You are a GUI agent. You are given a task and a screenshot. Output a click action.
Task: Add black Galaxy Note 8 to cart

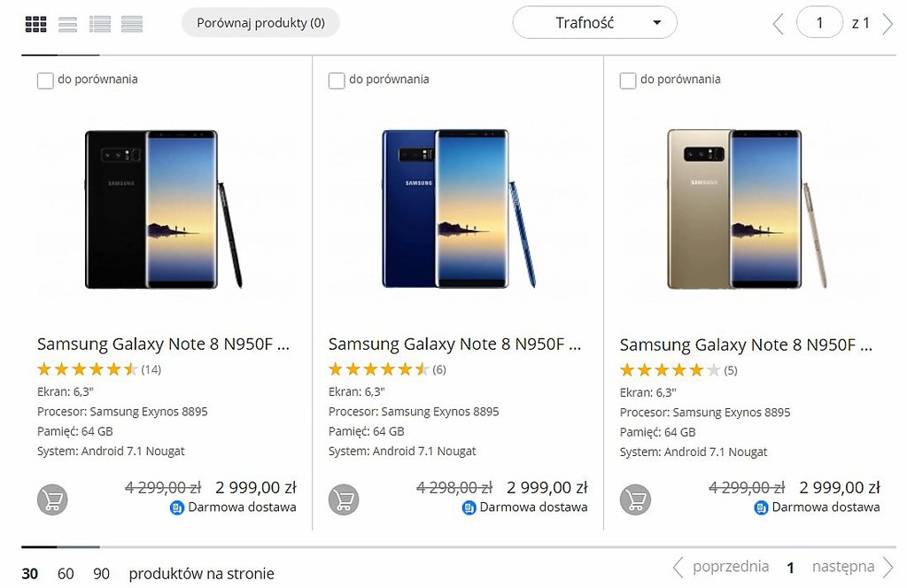(x=52, y=499)
